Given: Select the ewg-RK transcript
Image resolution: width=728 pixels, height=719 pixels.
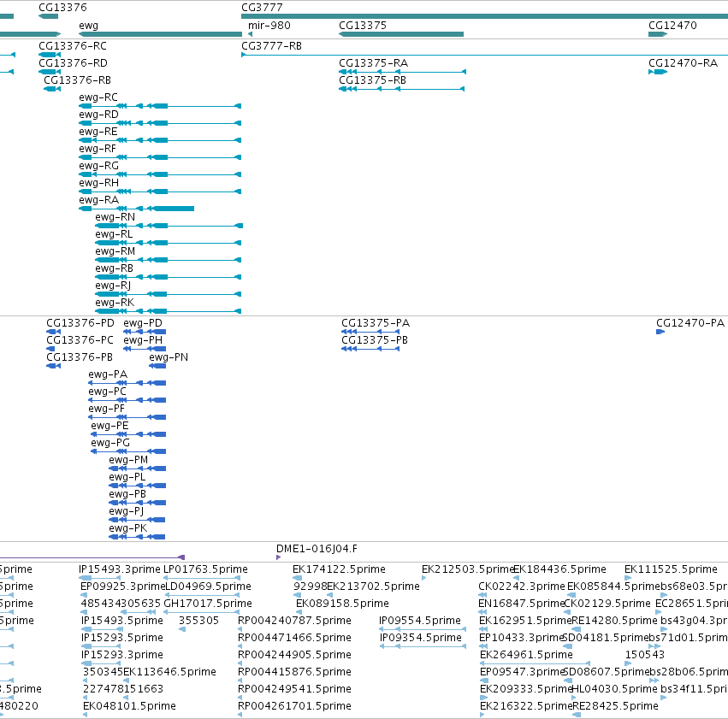Looking at the screenshot, I should point(168,311).
